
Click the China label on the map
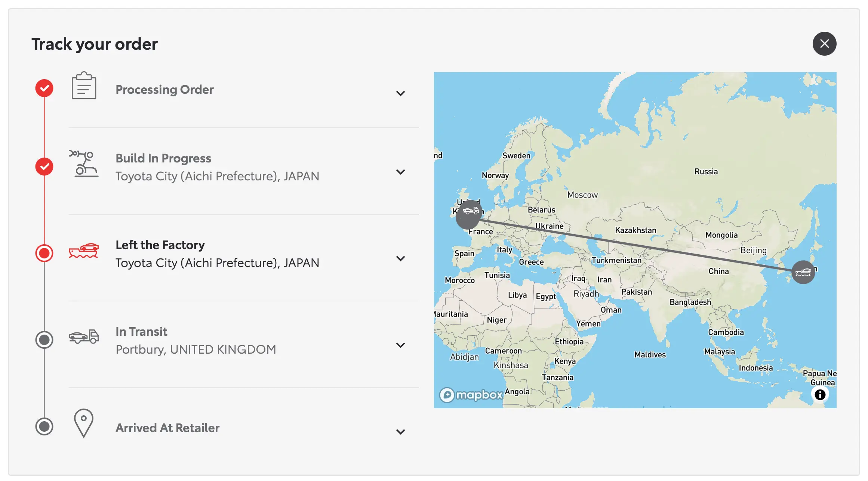(718, 271)
